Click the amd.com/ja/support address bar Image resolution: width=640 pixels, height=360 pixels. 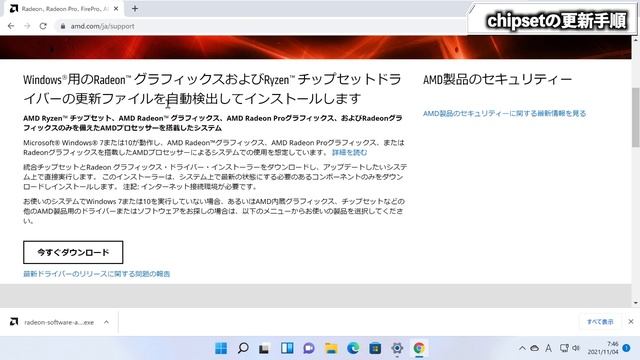point(102,26)
